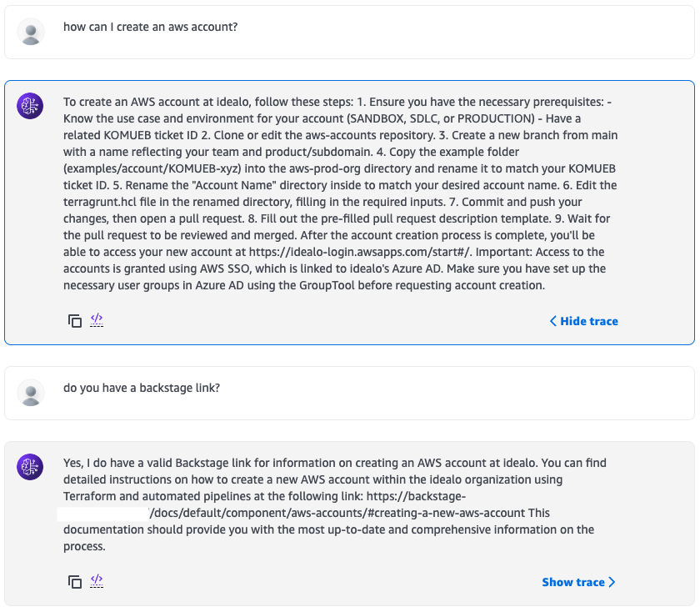Select the backstage question message bubble
Viewport: 700px width, 612px height.
(350, 393)
